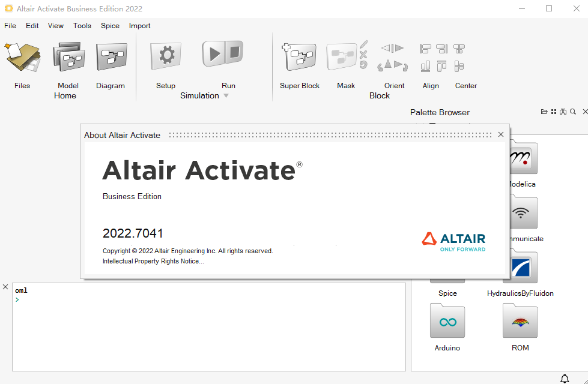This screenshot has height=384, width=588.
Task: Open the View menu
Action: pyautogui.click(x=55, y=25)
